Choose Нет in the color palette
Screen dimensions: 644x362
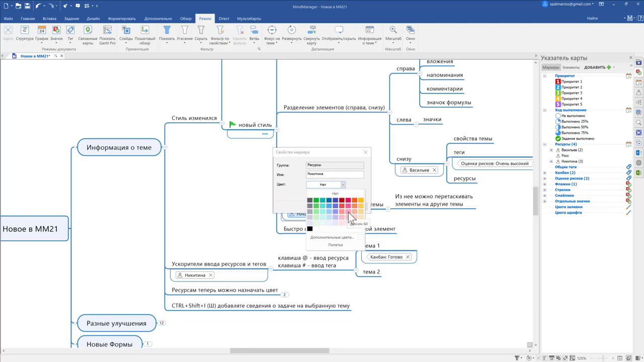point(335,194)
